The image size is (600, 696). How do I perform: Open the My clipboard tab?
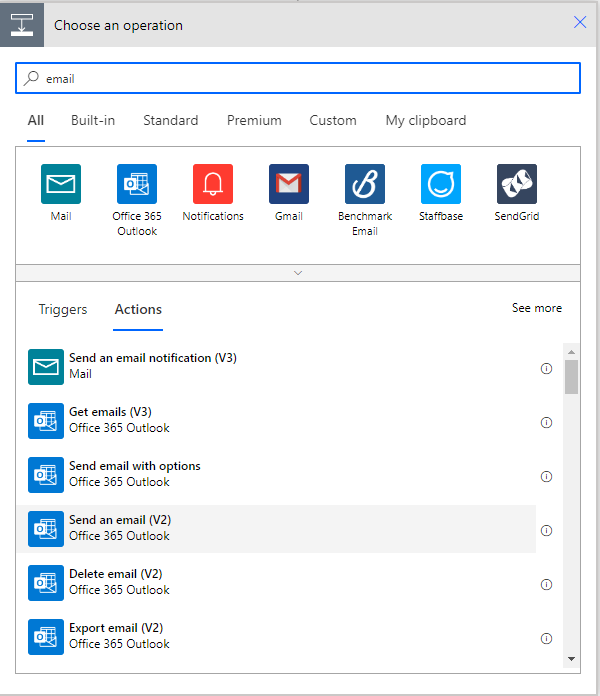point(426,120)
